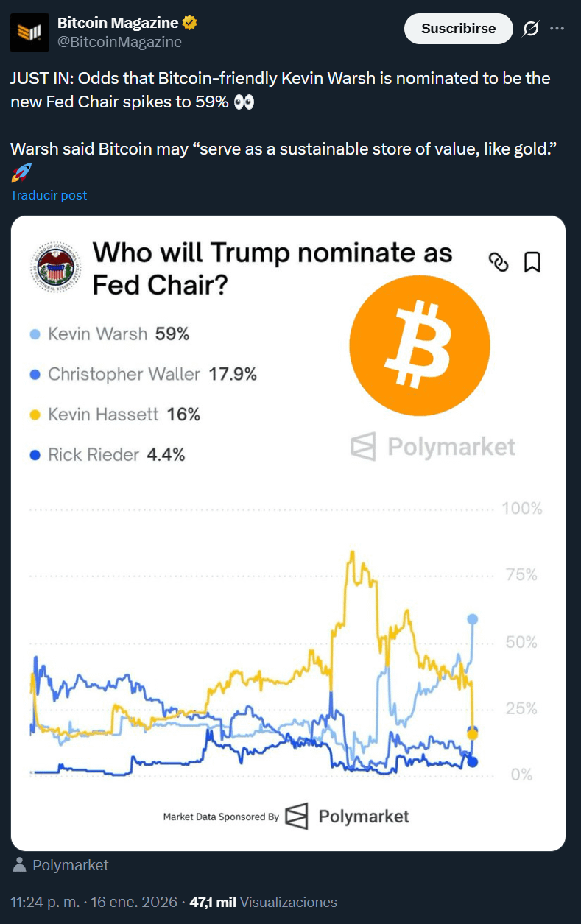Click the Polymarket tagged account link

70,865
